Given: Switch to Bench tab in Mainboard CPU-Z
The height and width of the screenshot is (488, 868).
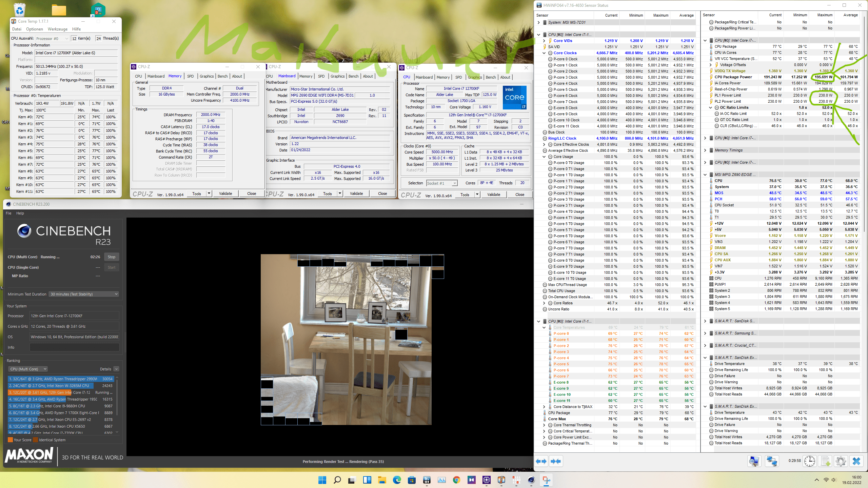Looking at the screenshot, I should coord(354,76).
